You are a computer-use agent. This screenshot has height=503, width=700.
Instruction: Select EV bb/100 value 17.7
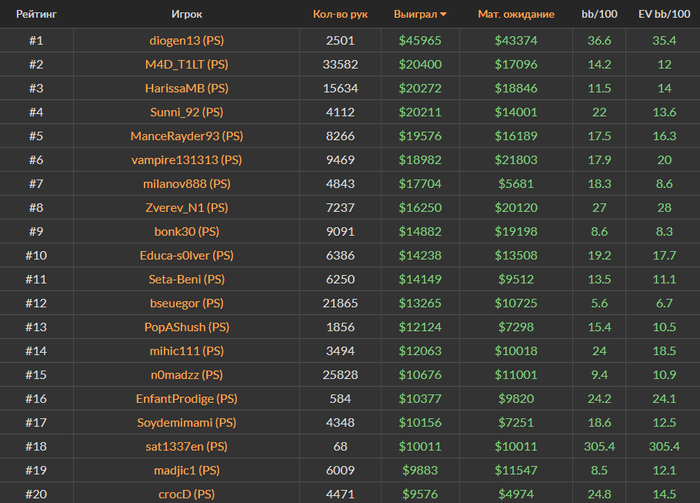click(664, 255)
